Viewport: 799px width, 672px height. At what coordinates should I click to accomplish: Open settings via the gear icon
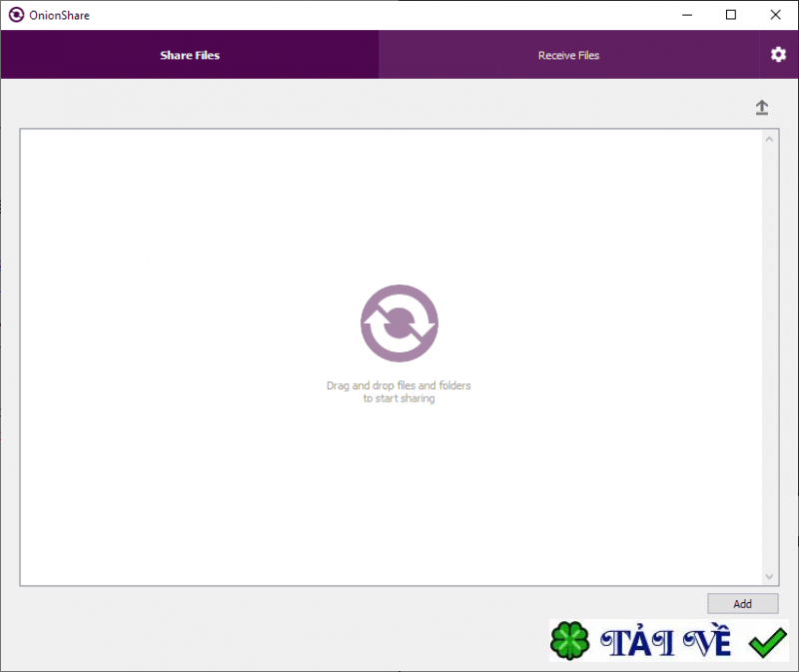tap(778, 55)
